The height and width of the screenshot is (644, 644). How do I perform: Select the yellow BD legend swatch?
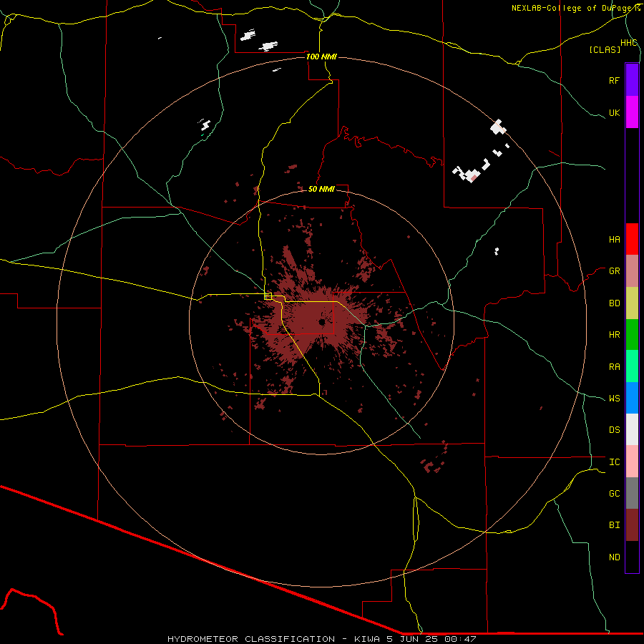(x=632, y=303)
